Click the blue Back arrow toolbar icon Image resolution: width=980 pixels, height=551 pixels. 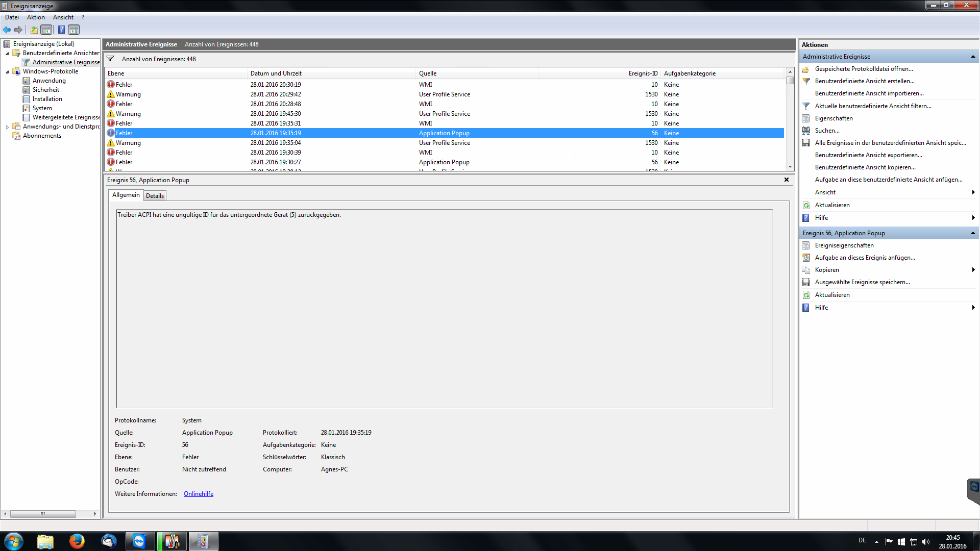click(7, 30)
